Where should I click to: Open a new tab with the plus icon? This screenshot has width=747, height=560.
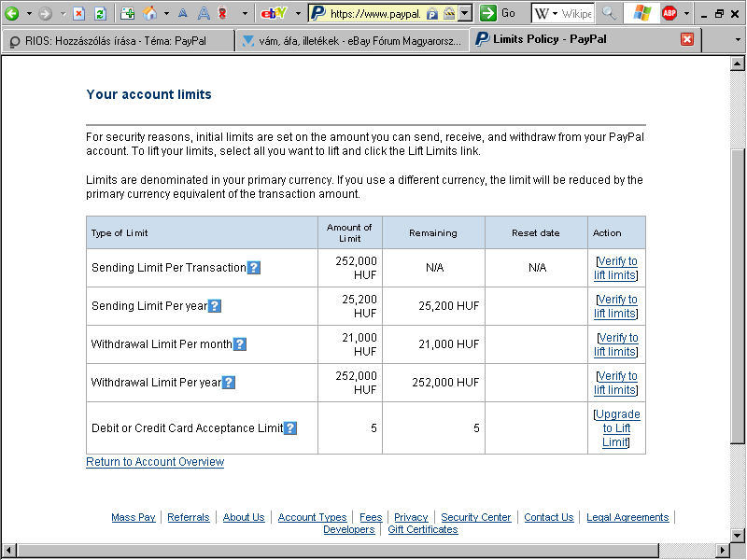tap(127, 13)
